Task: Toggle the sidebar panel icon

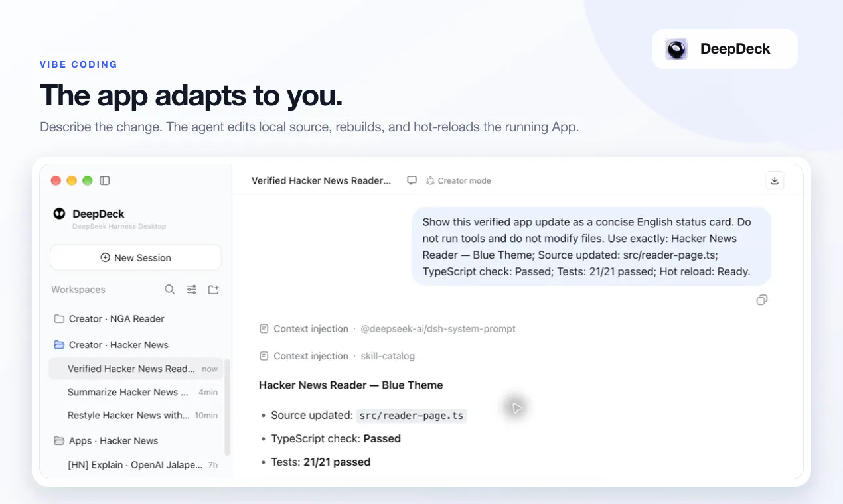Action: coord(105,180)
